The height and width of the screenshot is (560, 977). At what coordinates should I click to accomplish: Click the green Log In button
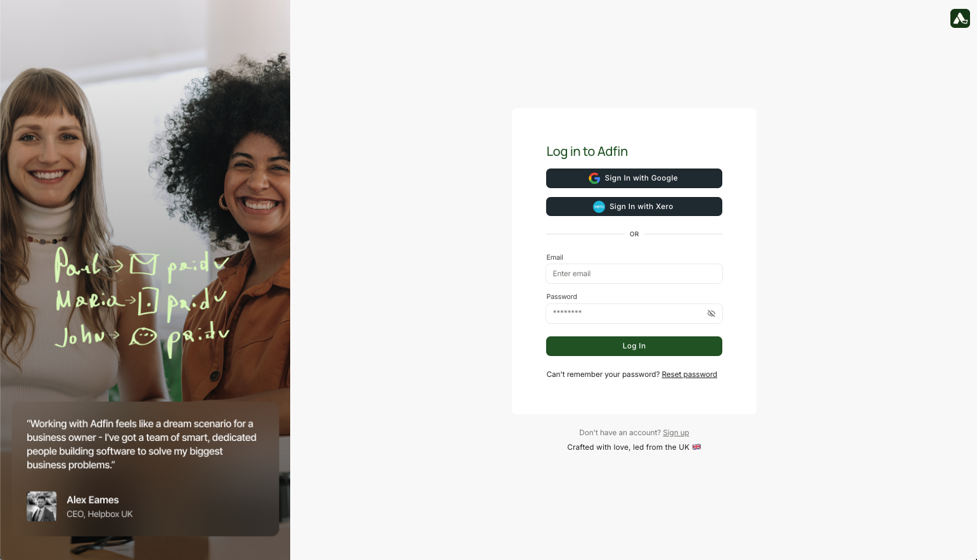634,346
